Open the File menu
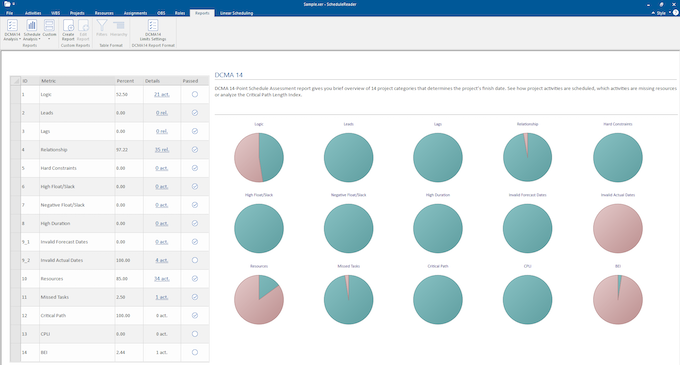Viewport: 680px width, 365px height. [x=9, y=13]
